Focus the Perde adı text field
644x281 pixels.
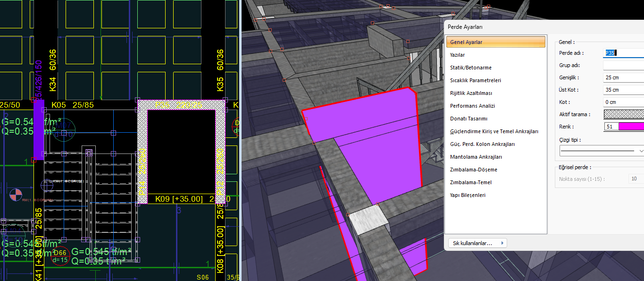click(624, 53)
